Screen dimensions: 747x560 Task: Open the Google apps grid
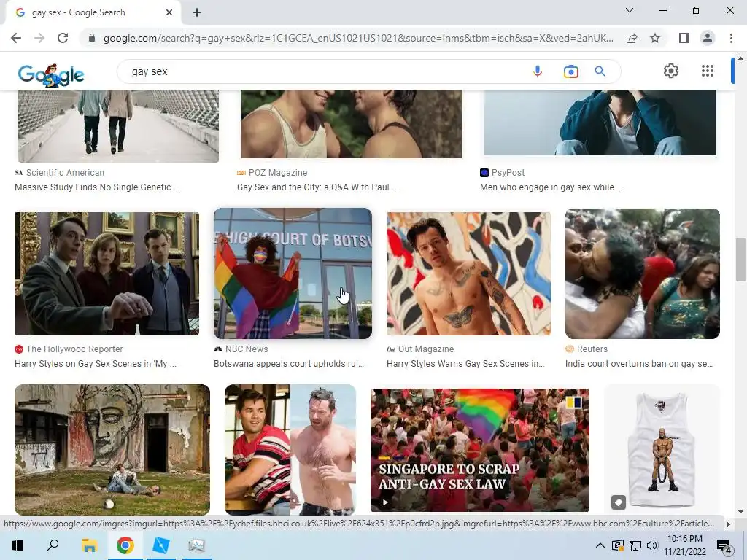click(x=708, y=71)
